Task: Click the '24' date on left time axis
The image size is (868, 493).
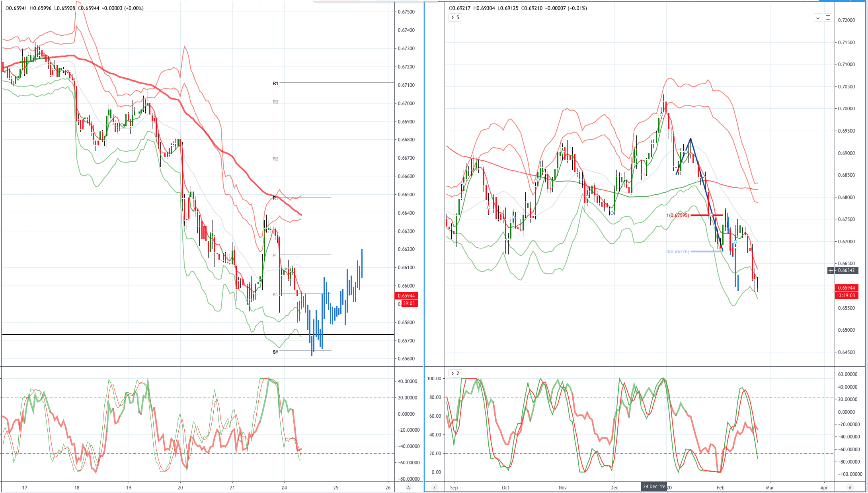Action: pyautogui.click(x=284, y=487)
